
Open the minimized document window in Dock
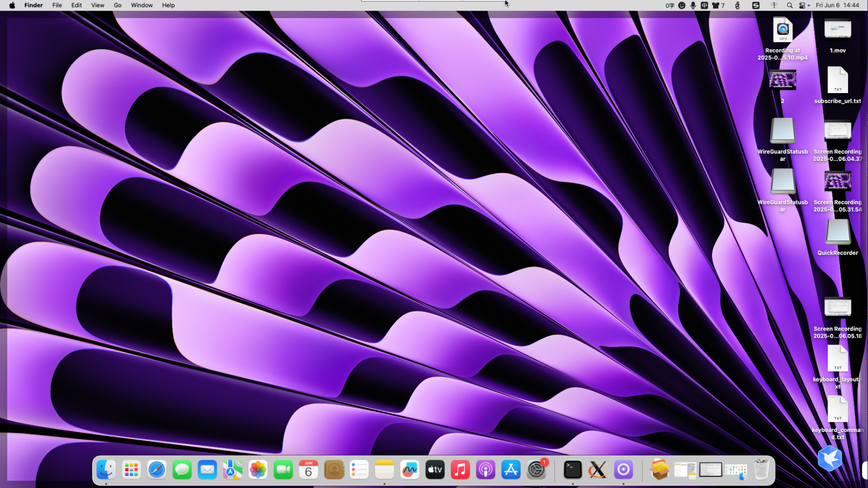pos(685,470)
